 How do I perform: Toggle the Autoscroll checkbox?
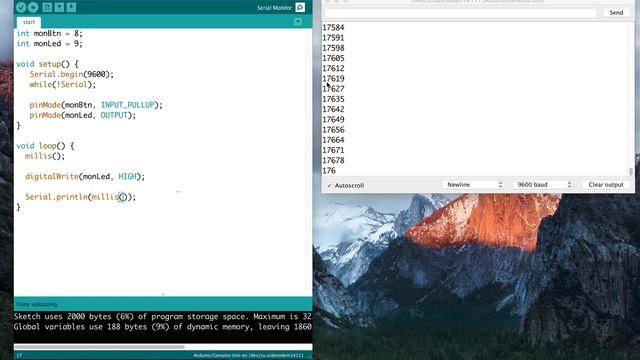click(x=329, y=186)
